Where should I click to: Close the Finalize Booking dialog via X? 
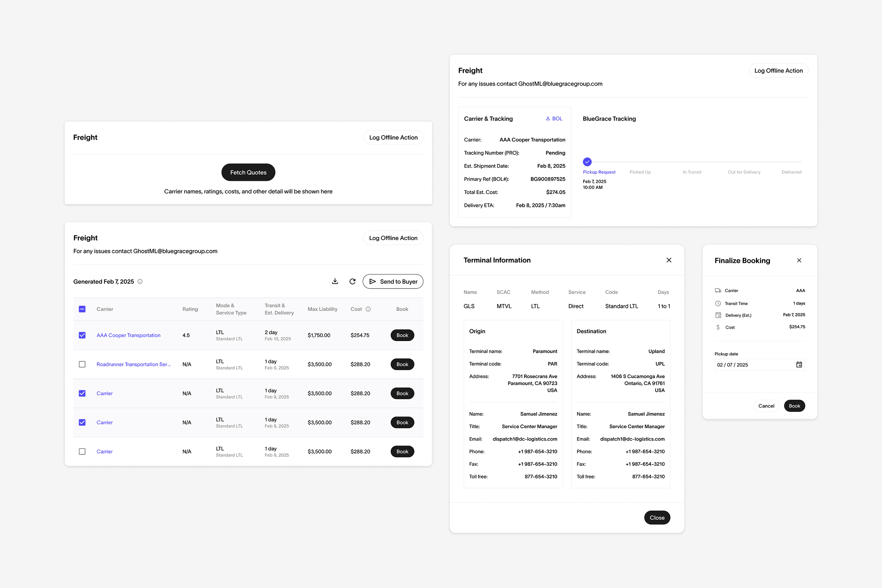point(799,260)
